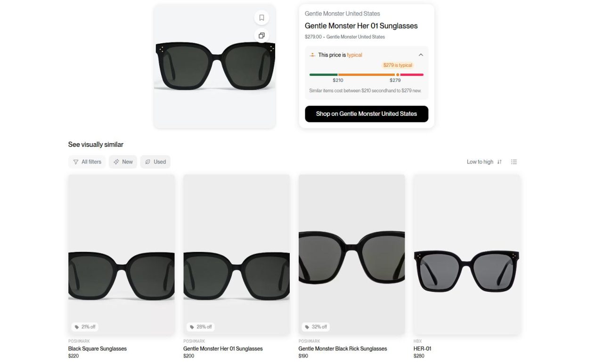Image resolution: width=603 pixels, height=364 pixels.
Task: Click the main Her 01 sunglasses product image
Action: pos(215,66)
